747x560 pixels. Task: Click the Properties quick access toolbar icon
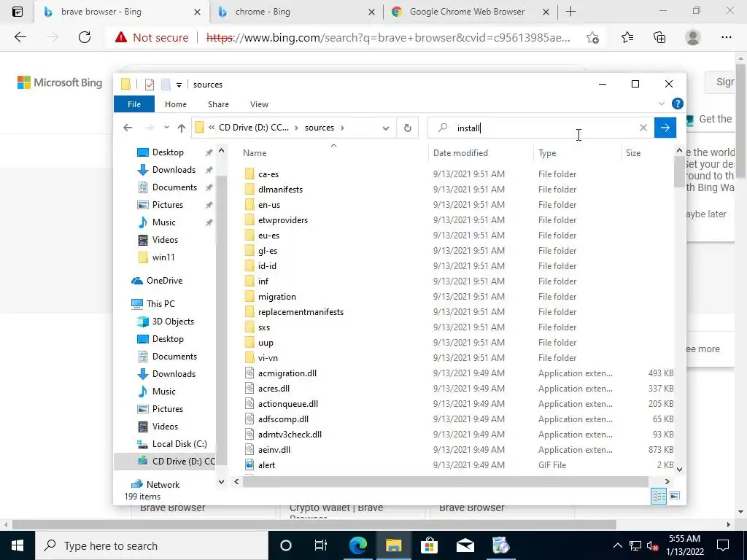pyautogui.click(x=150, y=85)
